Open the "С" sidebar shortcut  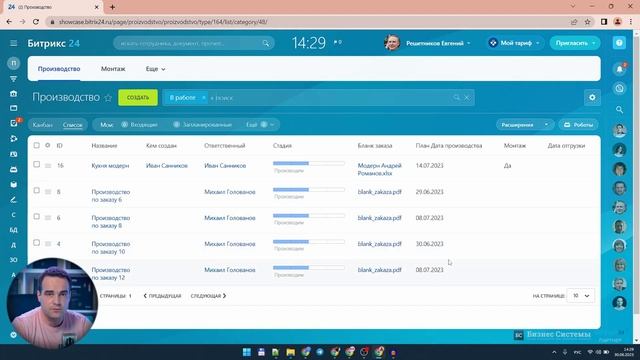13,215
